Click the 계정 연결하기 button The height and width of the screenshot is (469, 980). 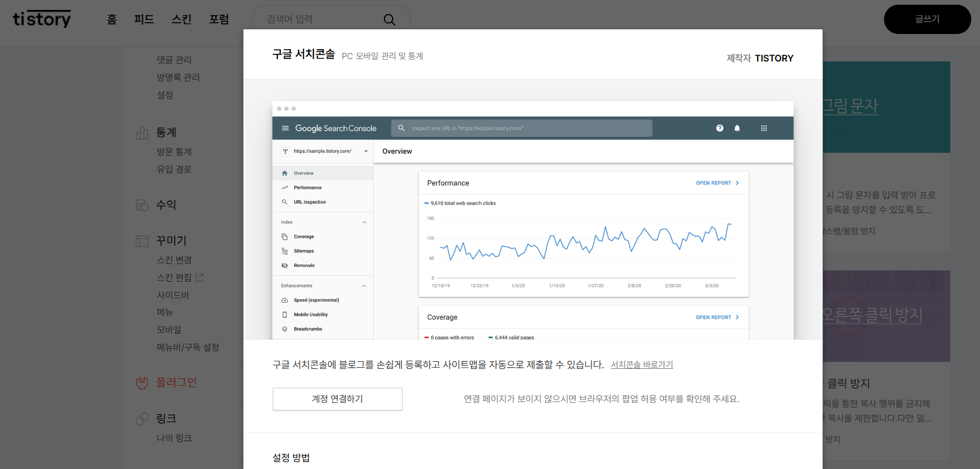tap(338, 399)
